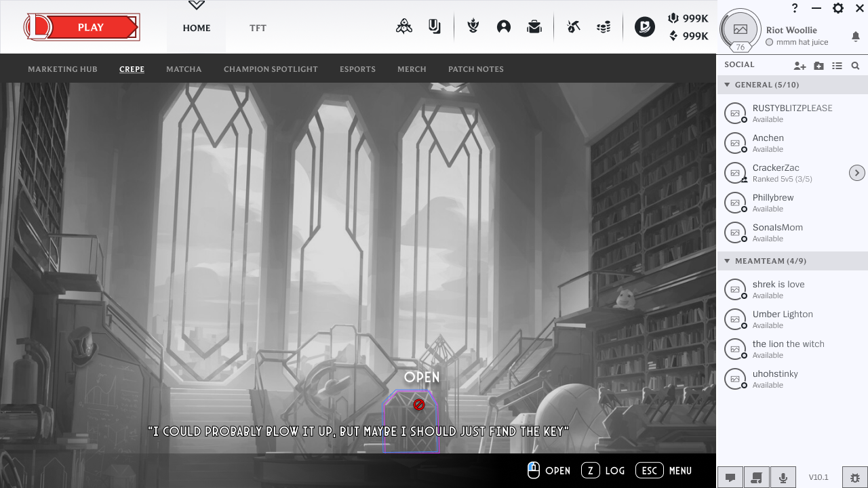Select friend Anchen
This screenshot has width=868, height=488.
(792, 143)
